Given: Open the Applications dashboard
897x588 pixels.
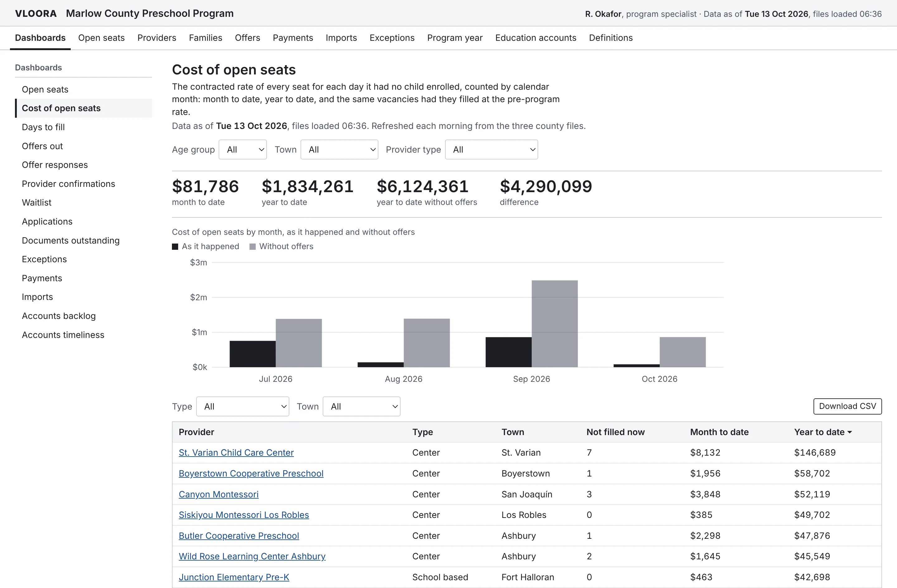Looking at the screenshot, I should [x=83, y=221].
